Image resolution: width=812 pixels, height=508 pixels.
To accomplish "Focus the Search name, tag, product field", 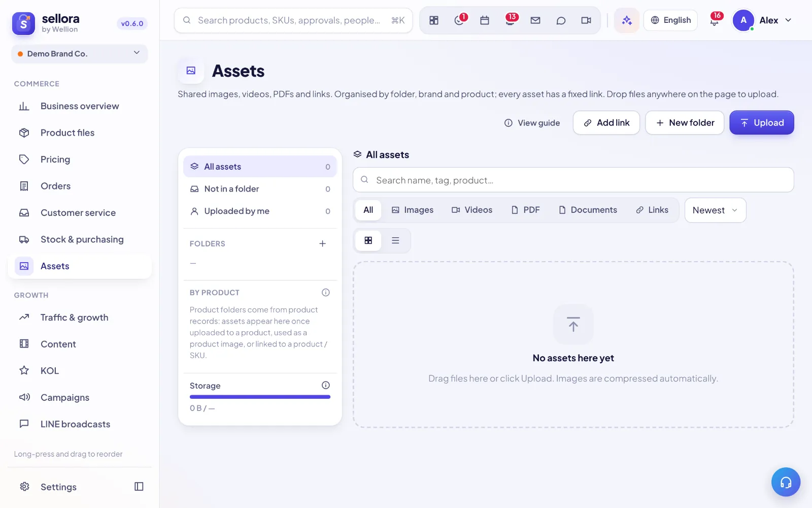I will coord(573,180).
